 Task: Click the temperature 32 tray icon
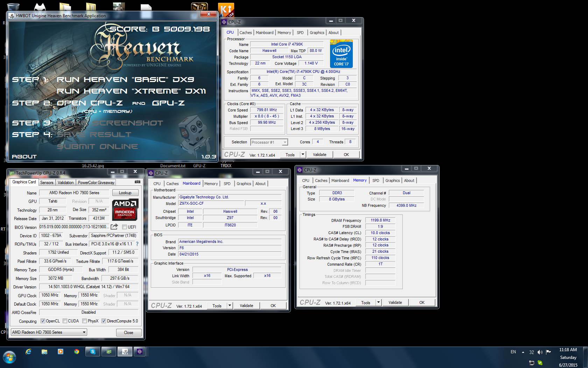[532, 352]
